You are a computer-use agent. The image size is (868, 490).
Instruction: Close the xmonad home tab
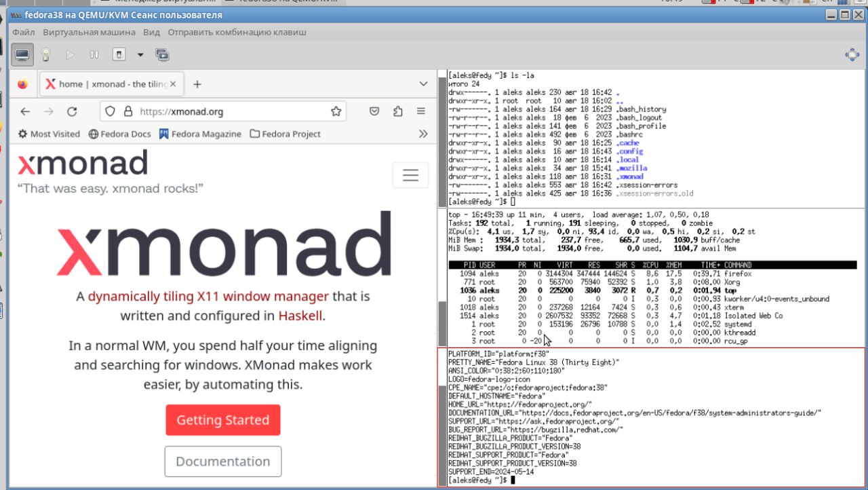pyautogui.click(x=173, y=84)
